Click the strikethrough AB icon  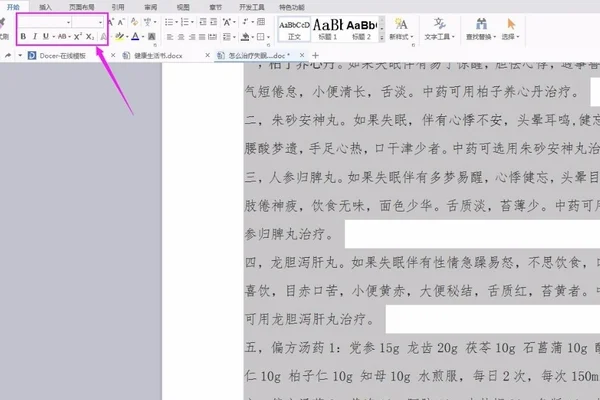click(62, 36)
